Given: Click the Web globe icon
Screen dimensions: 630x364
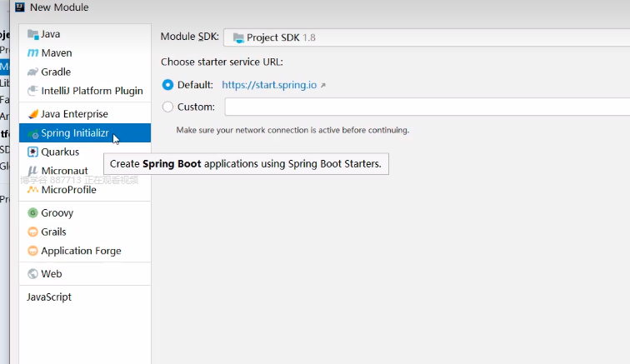Looking at the screenshot, I should click(x=33, y=273).
